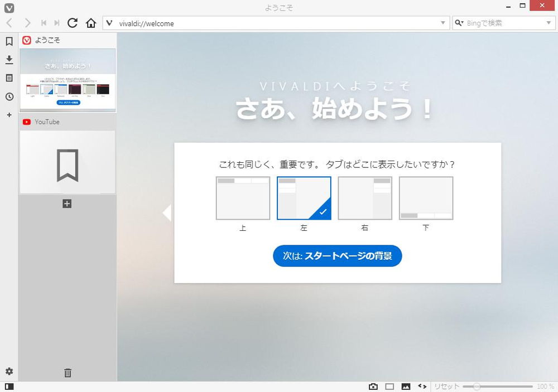558x392 pixels.
Task: Expand the address bar history dropdown
Action: click(x=443, y=23)
